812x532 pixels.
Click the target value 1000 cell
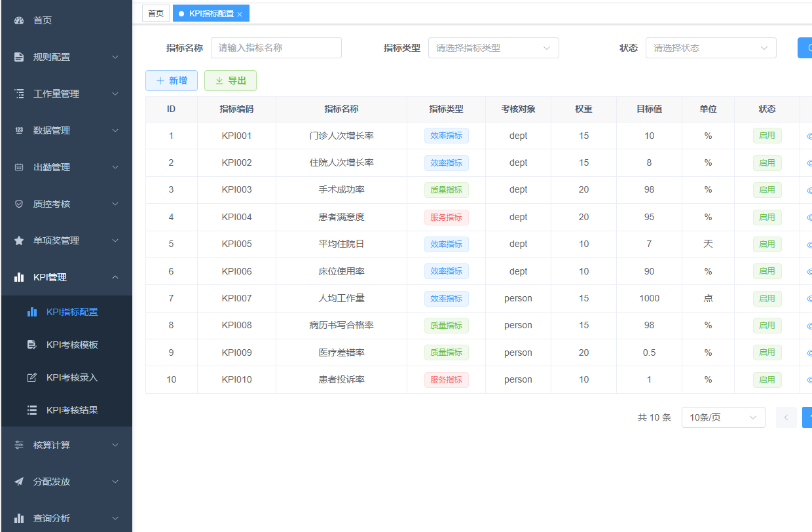[x=649, y=298]
